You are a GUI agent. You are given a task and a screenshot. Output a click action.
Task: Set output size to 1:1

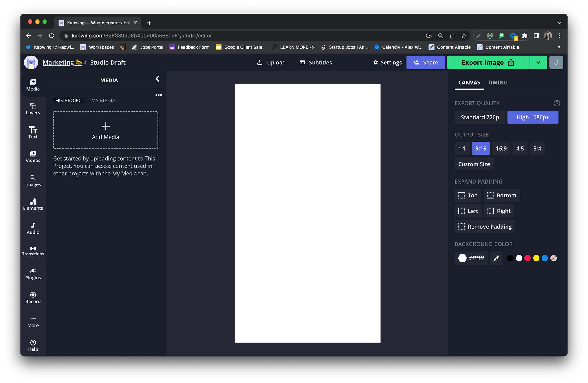(x=462, y=149)
